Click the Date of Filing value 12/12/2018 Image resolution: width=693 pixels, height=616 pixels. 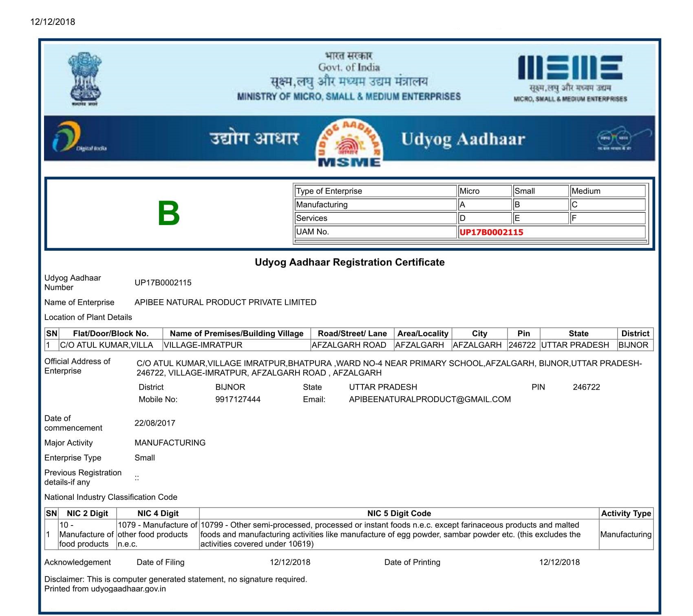click(290, 562)
